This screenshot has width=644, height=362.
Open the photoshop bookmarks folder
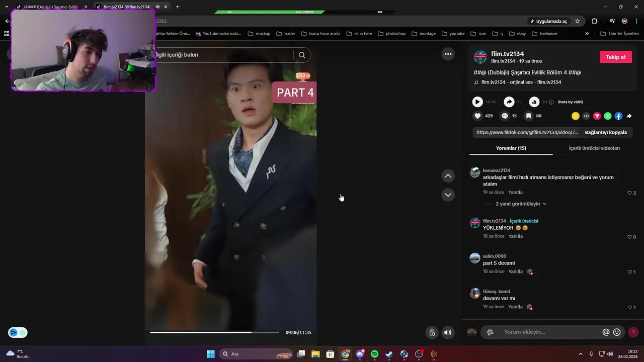pos(391,34)
